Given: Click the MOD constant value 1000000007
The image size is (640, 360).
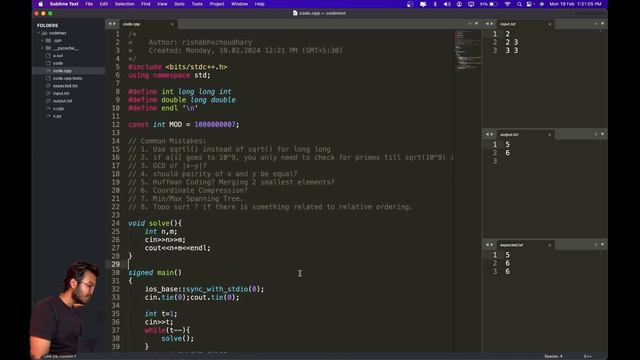Looking at the screenshot, I should (215, 124).
